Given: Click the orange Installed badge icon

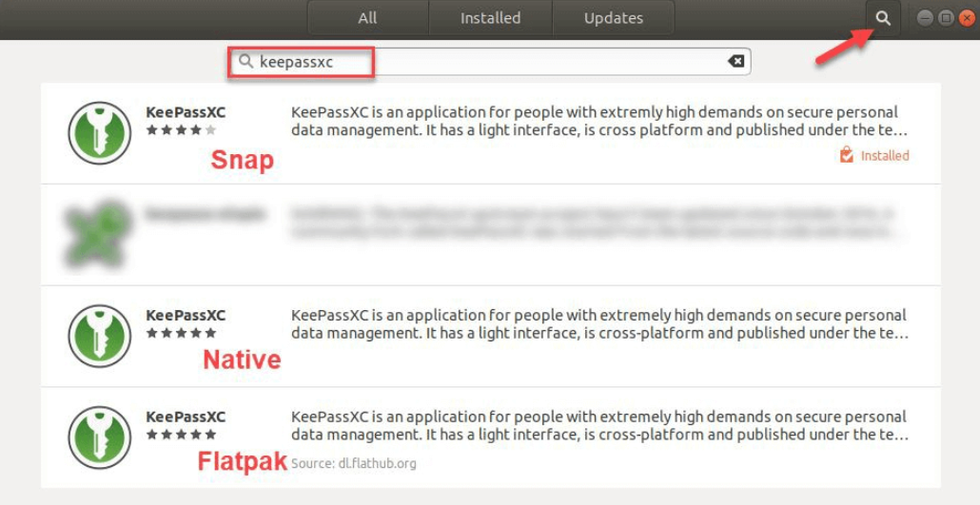Looking at the screenshot, I should 846,155.
